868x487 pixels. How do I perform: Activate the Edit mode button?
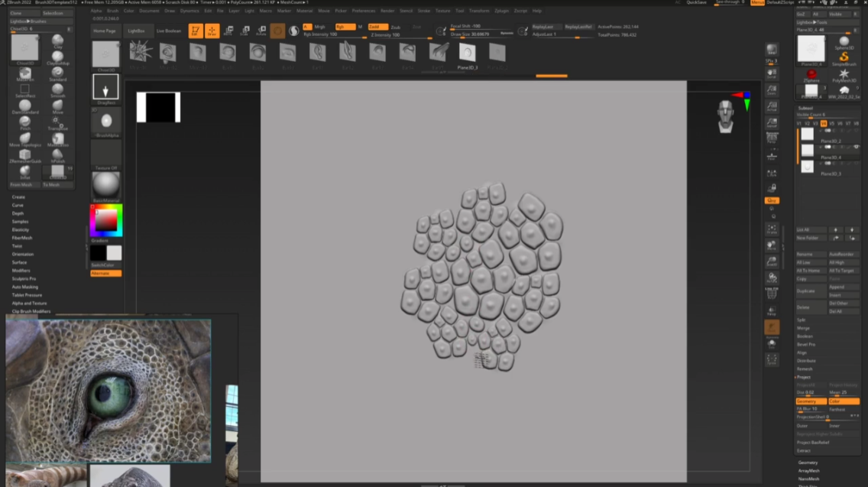click(x=195, y=31)
